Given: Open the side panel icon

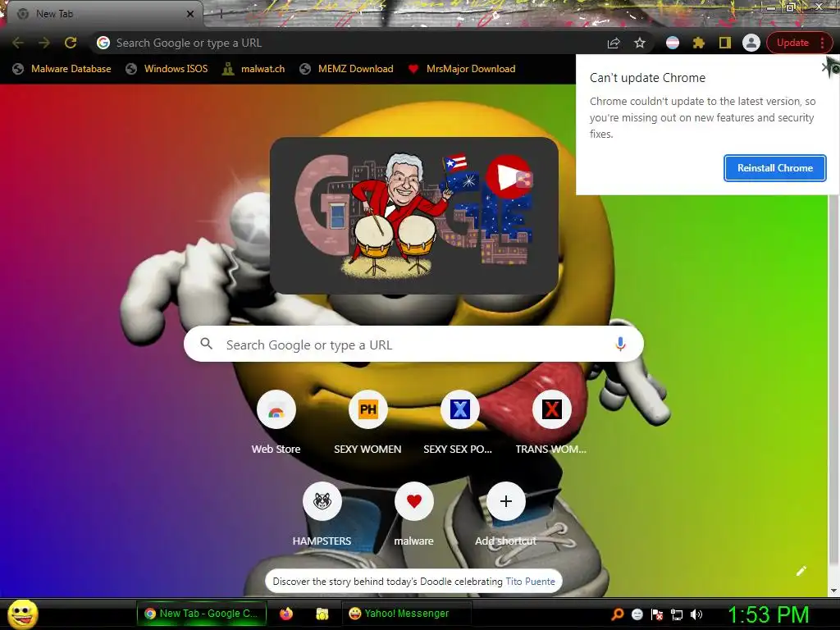Looking at the screenshot, I should 725,43.
